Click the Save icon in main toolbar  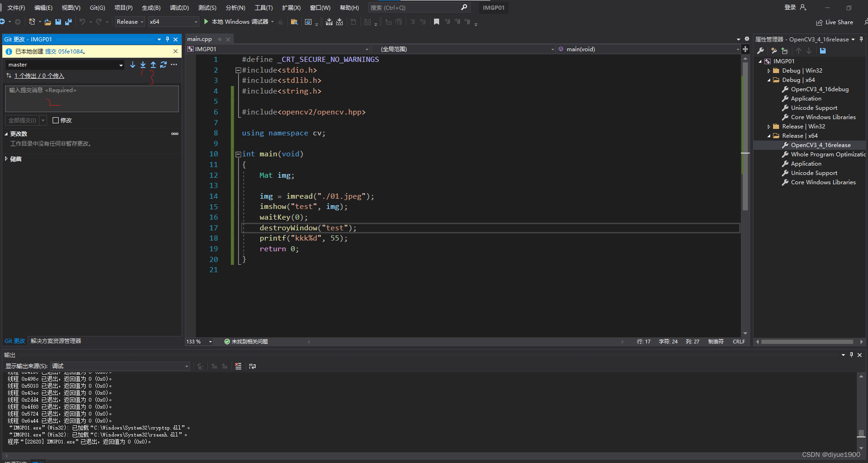tap(58, 22)
